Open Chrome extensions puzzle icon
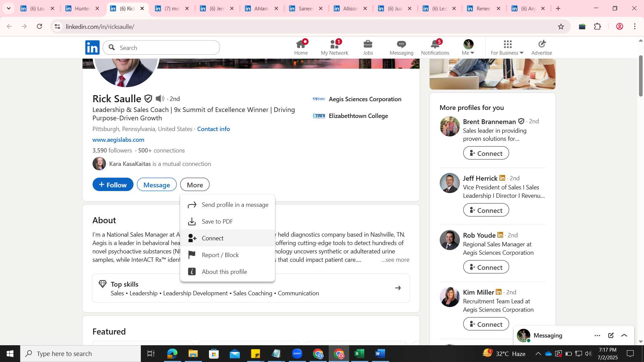This screenshot has width=644, height=362. [x=597, y=26]
